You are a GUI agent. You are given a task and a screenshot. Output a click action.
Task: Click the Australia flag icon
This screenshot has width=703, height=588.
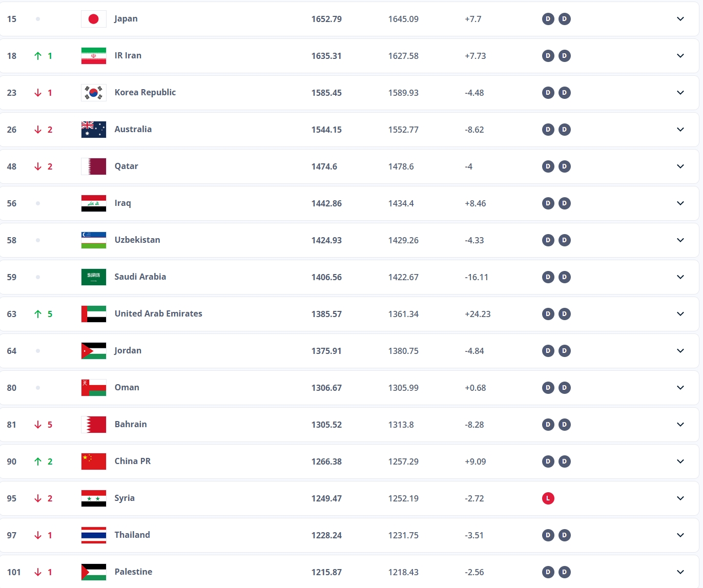[x=94, y=130]
